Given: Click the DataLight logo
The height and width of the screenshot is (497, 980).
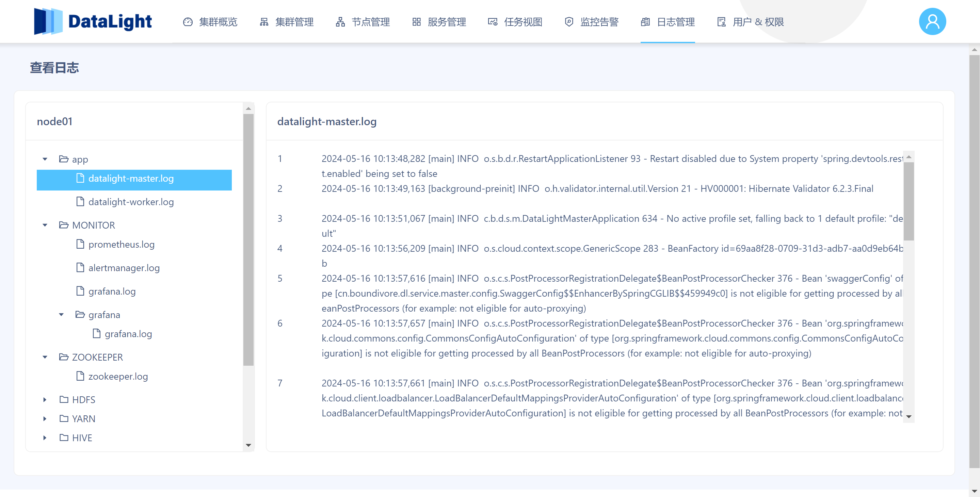Looking at the screenshot, I should click(x=93, y=21).
